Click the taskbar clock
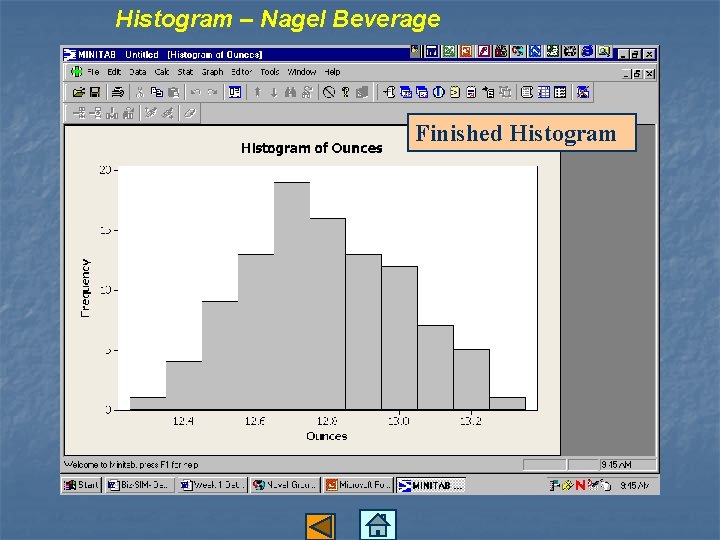Viewport: 720px width, 540px height. [634, 485]
